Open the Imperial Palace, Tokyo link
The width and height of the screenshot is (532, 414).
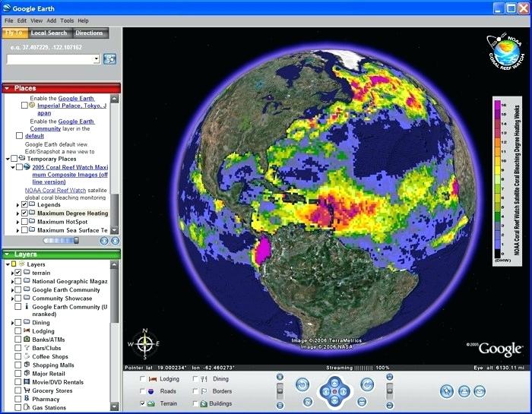coord(71,109)
